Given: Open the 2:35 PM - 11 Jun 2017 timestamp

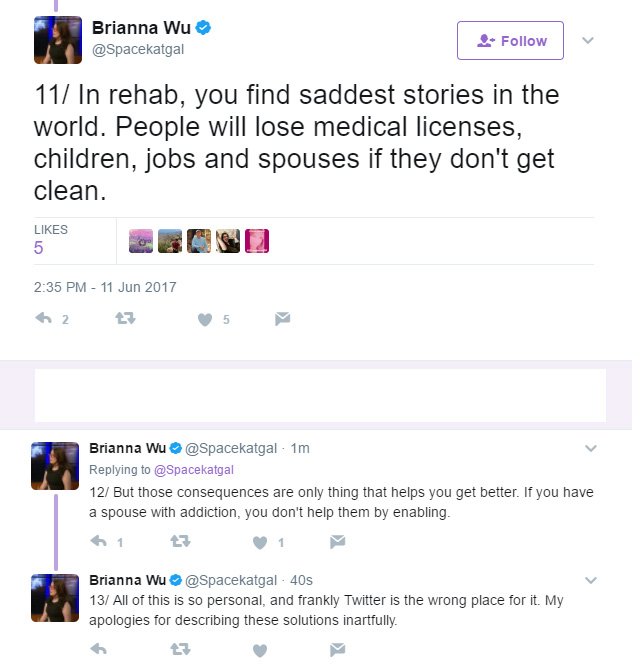Looking at the screenshot, I should (105, 287).
